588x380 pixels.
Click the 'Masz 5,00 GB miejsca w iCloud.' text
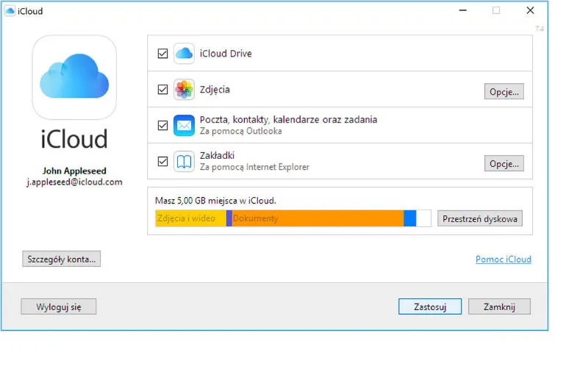215,201
